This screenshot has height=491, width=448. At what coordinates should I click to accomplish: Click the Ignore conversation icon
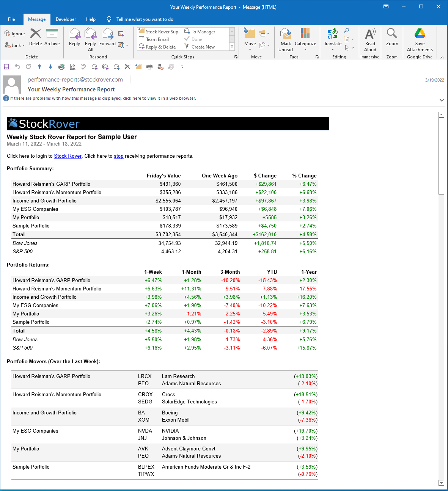15,34
